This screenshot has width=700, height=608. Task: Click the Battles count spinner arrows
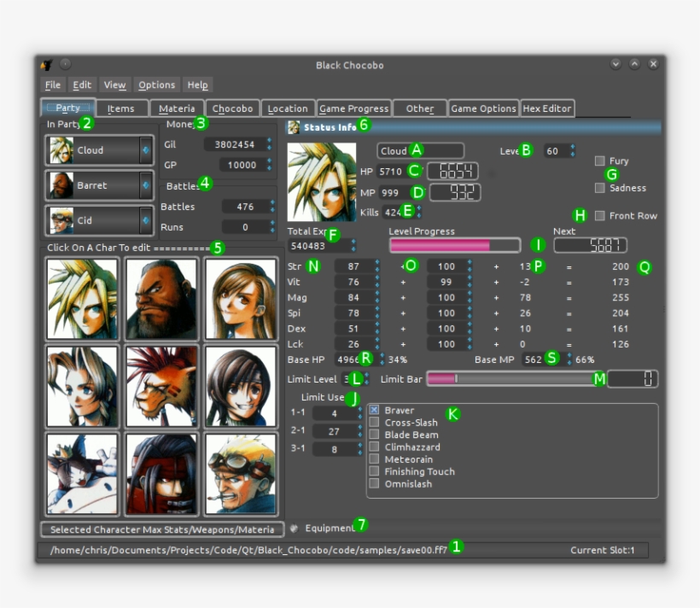tap(272, 206)
